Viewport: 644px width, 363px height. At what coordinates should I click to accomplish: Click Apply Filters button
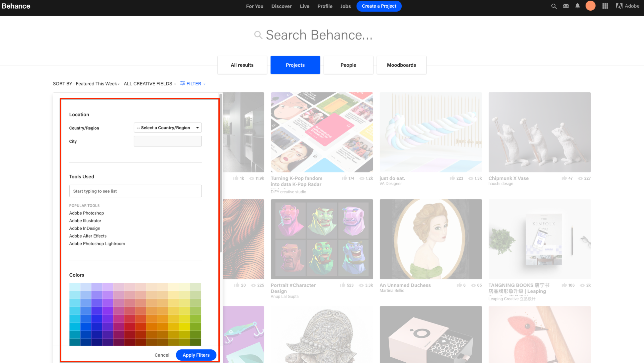click(196, 355)
